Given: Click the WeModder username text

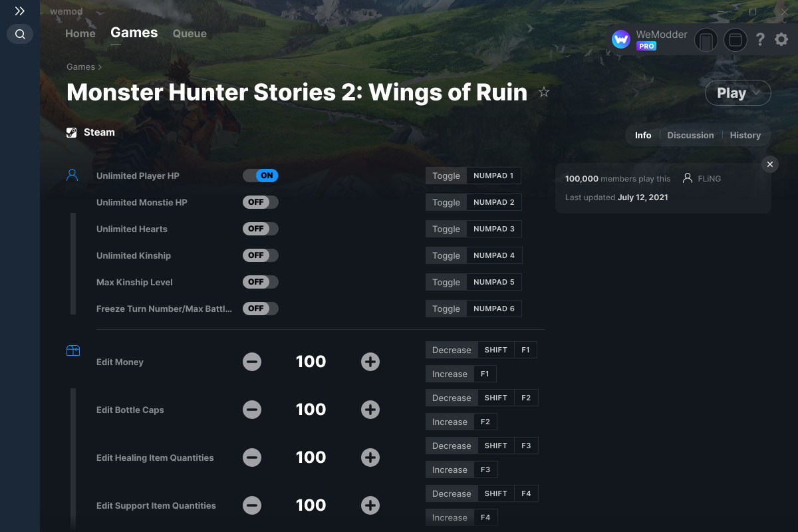Looking at the screenshot, I should pyautogui.click(x=662, y=35).
